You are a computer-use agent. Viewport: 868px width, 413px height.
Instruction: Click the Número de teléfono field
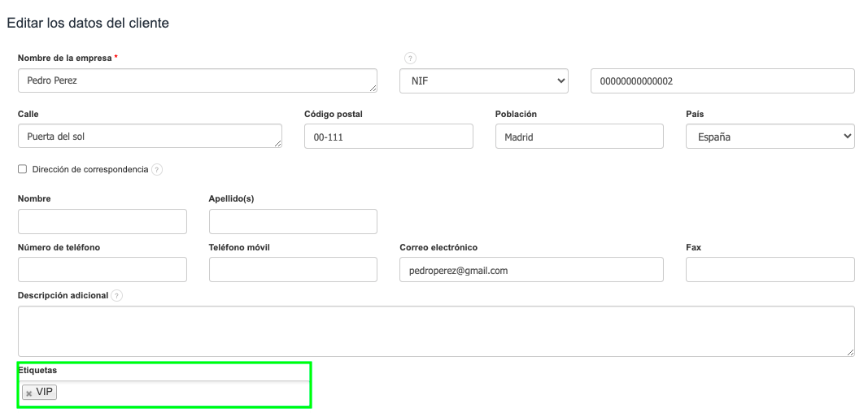point(102,270)
